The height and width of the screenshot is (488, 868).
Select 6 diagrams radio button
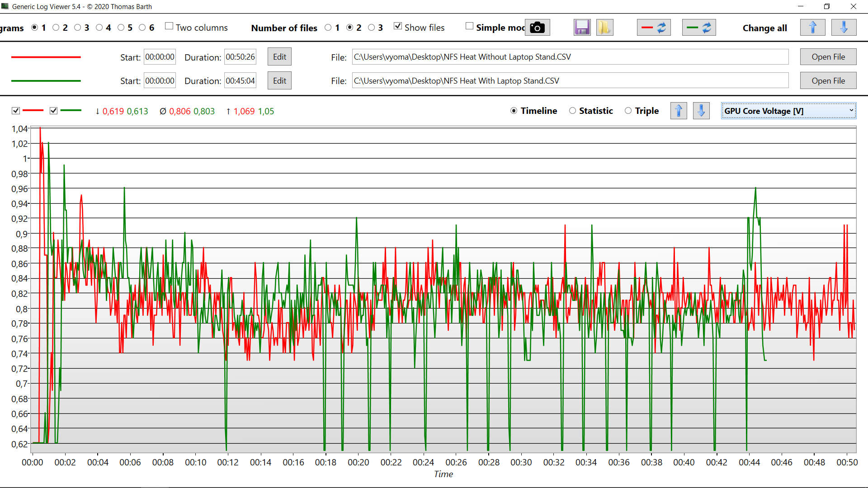(x=142, y=28)
